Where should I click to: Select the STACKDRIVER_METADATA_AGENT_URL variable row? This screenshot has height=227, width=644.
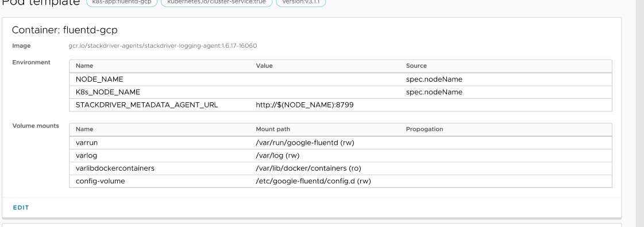click(x=341, y=105)
